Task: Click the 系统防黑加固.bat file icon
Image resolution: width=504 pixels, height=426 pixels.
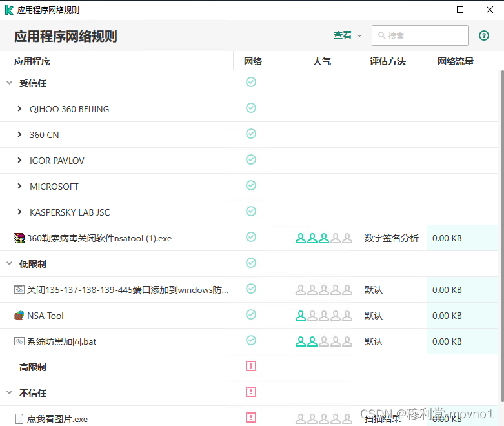Action: pyautogui.click(x=19, y=341)
